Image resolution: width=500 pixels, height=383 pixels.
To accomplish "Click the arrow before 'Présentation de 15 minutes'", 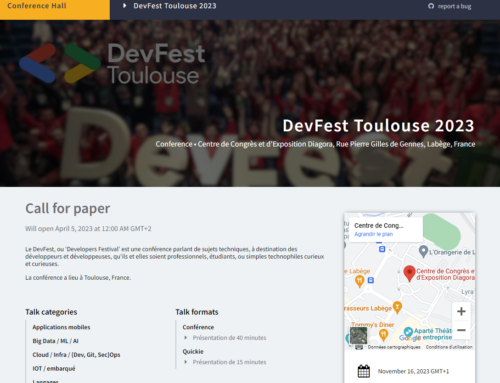I will coord(186,362).
